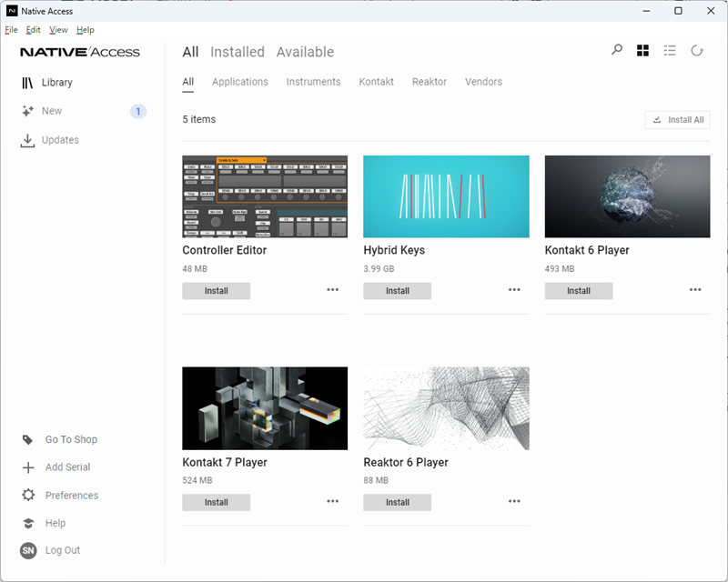728x582 pixels.
Task: Open more options for Kontakt 7 Player
Action: click(x=332, y=501)
